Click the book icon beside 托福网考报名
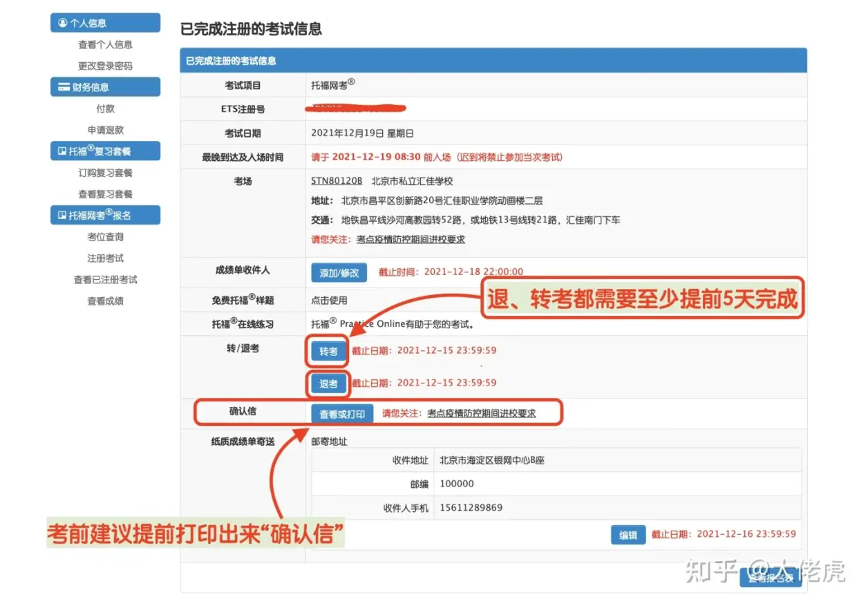Image resolution: width=868 pixels, height=606 pixels. [62, 216]
